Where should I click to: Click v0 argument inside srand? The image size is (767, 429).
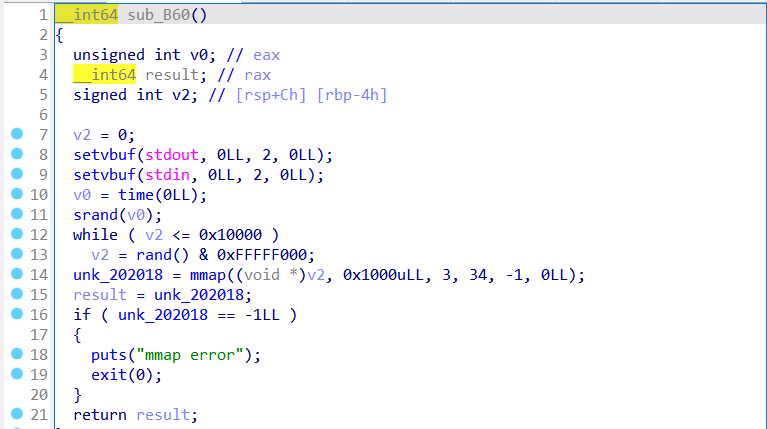click(x=136, y=215)
